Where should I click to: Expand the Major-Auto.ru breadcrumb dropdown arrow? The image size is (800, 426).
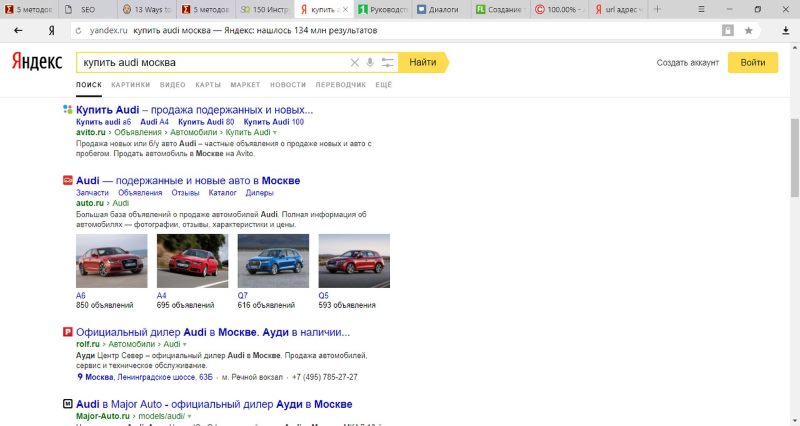[x=189, y=416]
